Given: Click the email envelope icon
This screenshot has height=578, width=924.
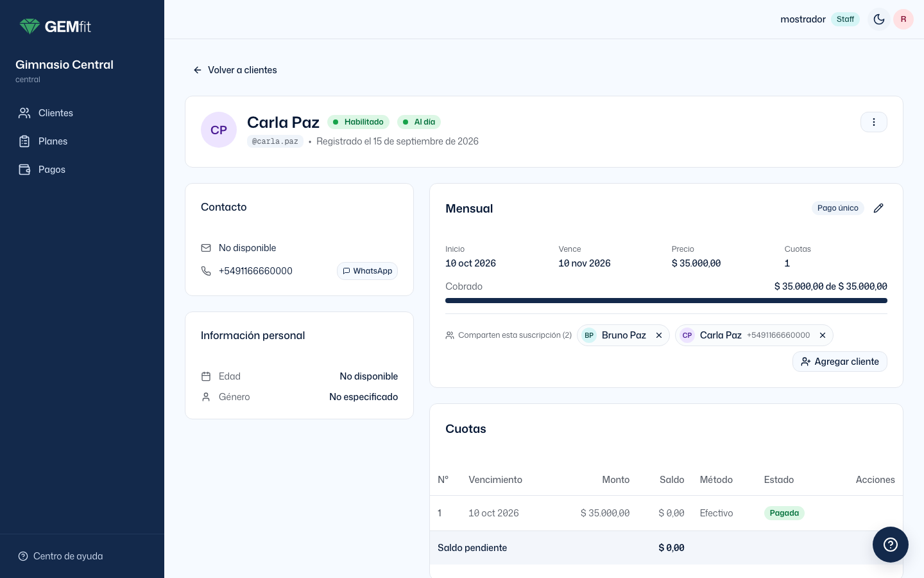Looking at the screenshot, I should (x=206, y=248).
